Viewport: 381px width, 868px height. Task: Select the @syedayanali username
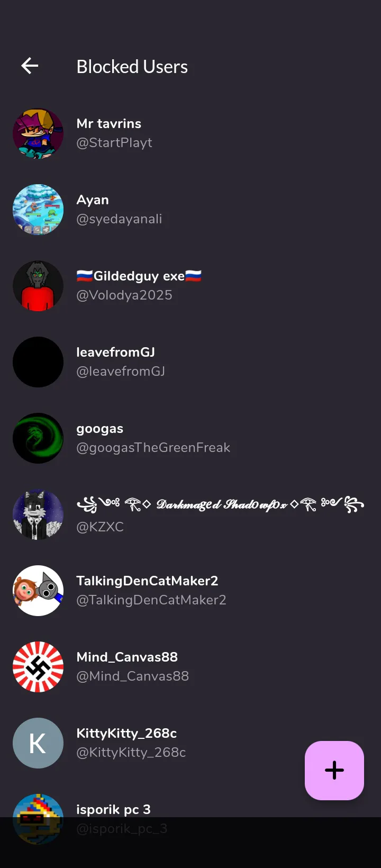point(119,219)
